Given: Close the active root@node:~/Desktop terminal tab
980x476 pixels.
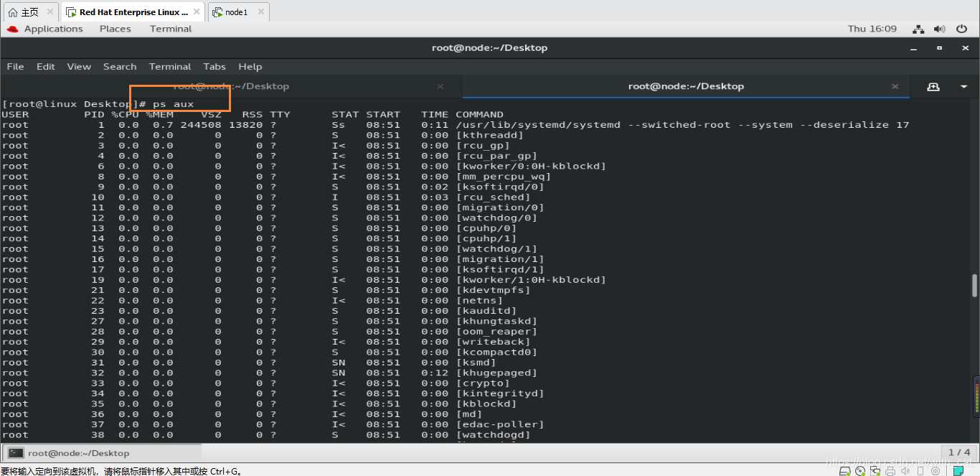Looking at the screenshot, I should coord(895,86).
